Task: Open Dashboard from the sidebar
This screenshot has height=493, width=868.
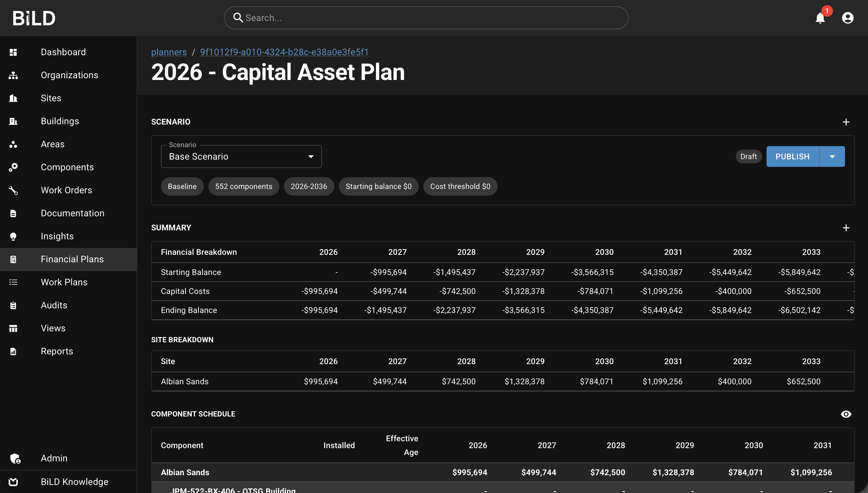Action: tap(68, 52)
